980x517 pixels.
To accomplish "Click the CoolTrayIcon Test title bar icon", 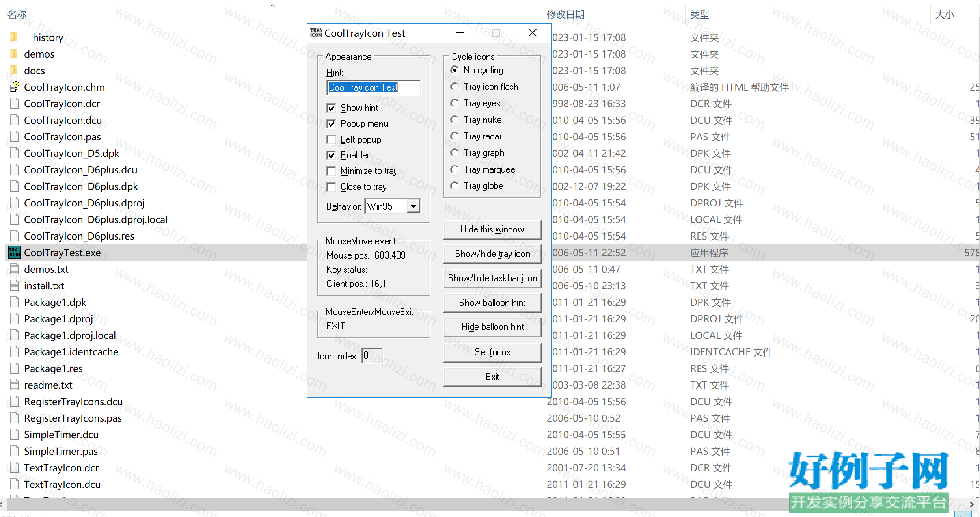I will click(316, 33).
